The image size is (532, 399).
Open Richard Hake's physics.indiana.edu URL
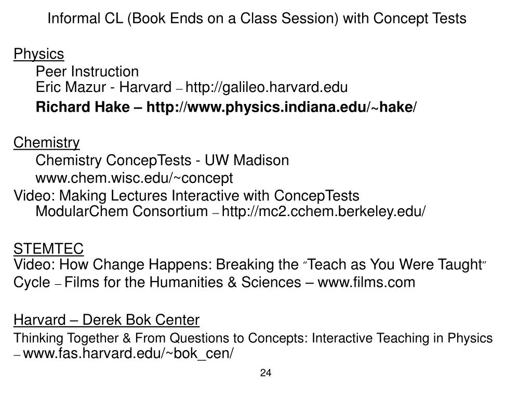[x=281, y=107]
